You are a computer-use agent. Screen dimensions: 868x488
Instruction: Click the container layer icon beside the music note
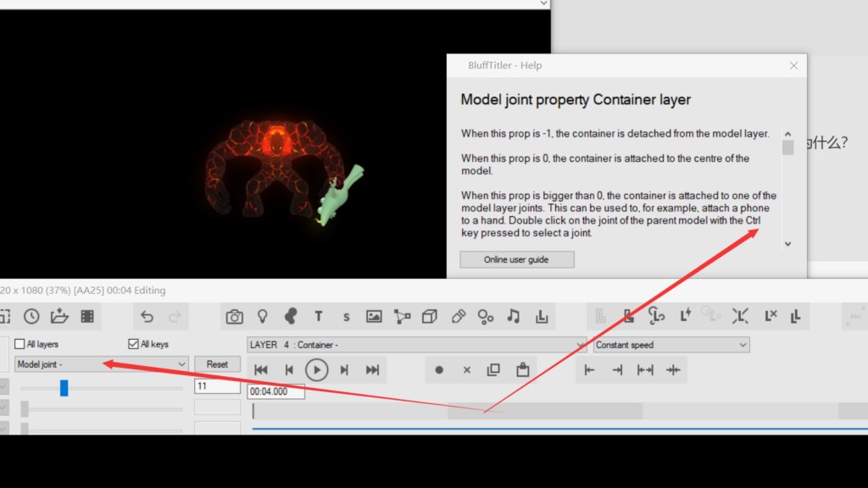542,317
